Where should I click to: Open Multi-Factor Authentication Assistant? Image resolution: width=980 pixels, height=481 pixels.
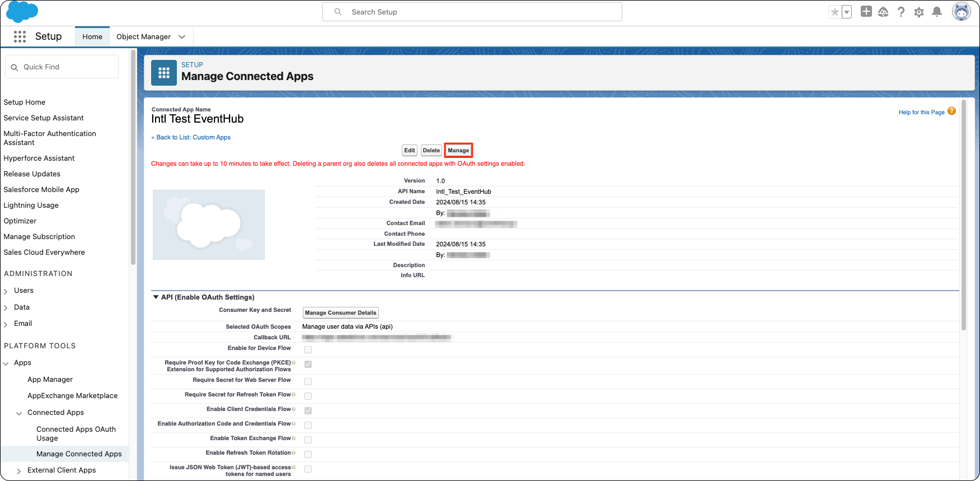50,138
